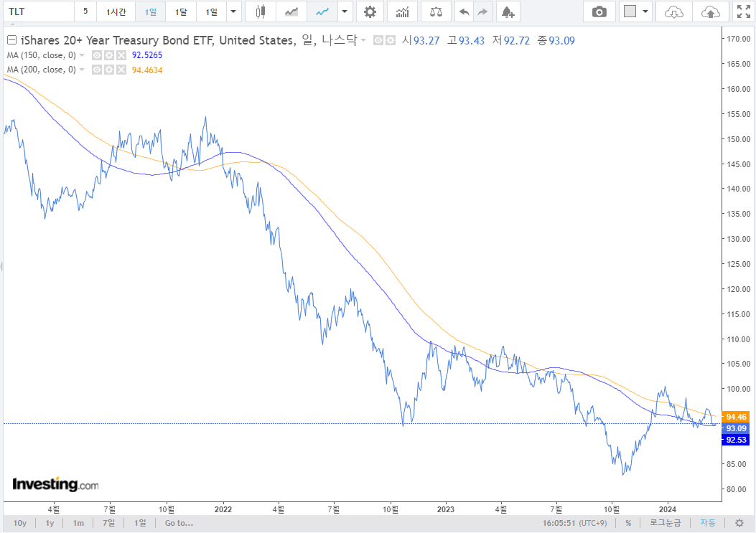Expand the MA (150, close, 0) dropdown arrow
The height and width of the screenshot is (533, 756).
(x=82, y=55)
